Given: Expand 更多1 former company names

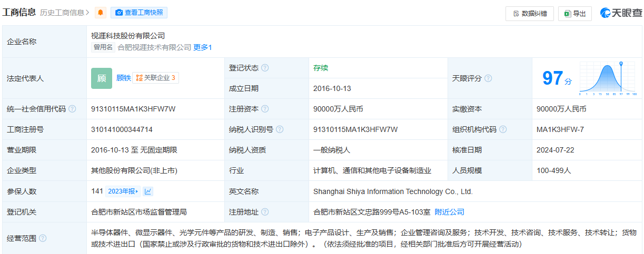Looking at the screenshot, I should coord(203,47).
